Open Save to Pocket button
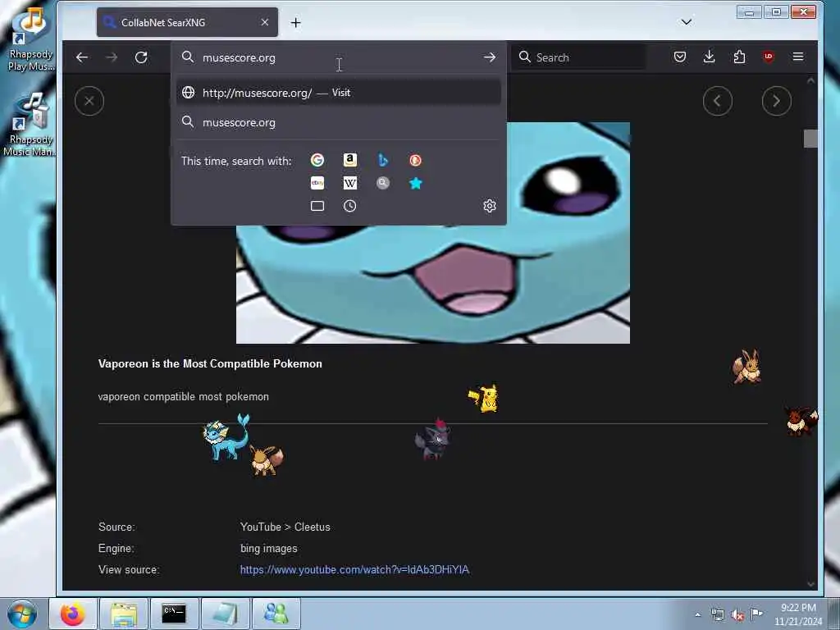Image resolution: width=840 pixels, height=630 pixels. pos(680,57)
